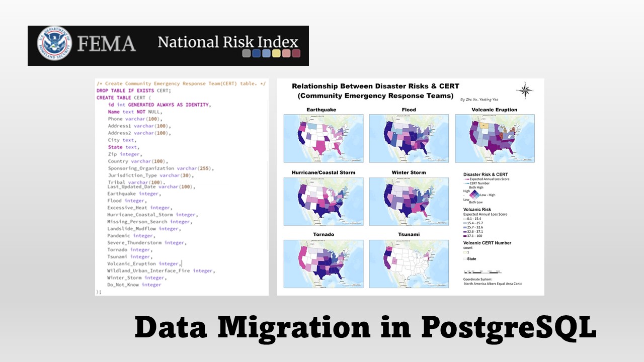The width and height of the screenshot is (644, 362).
Task: Click the "Flood" map label
Action: click(409, 110)
